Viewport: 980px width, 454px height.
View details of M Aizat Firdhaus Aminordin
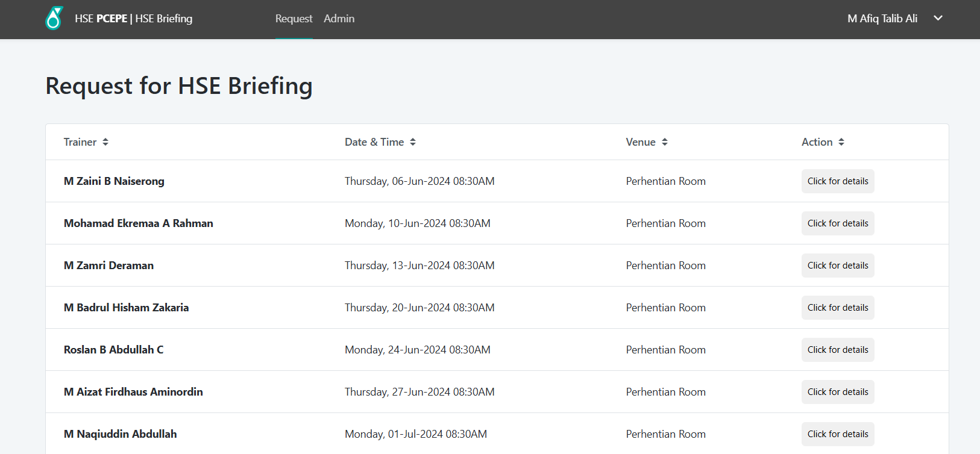point(837,392)
